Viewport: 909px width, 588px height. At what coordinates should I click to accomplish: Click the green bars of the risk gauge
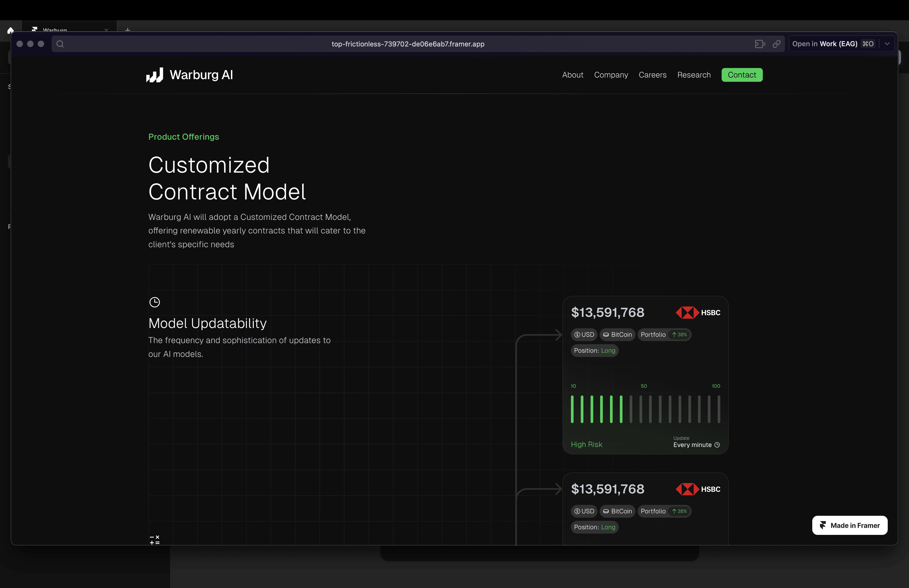(597, 409)
